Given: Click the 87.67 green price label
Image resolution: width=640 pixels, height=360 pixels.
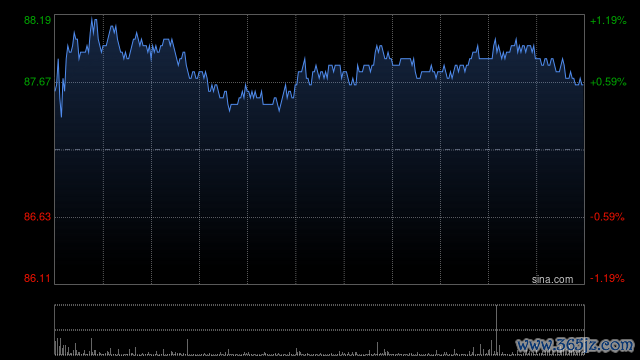Looking at the screenshot, I should coord(37,82).
